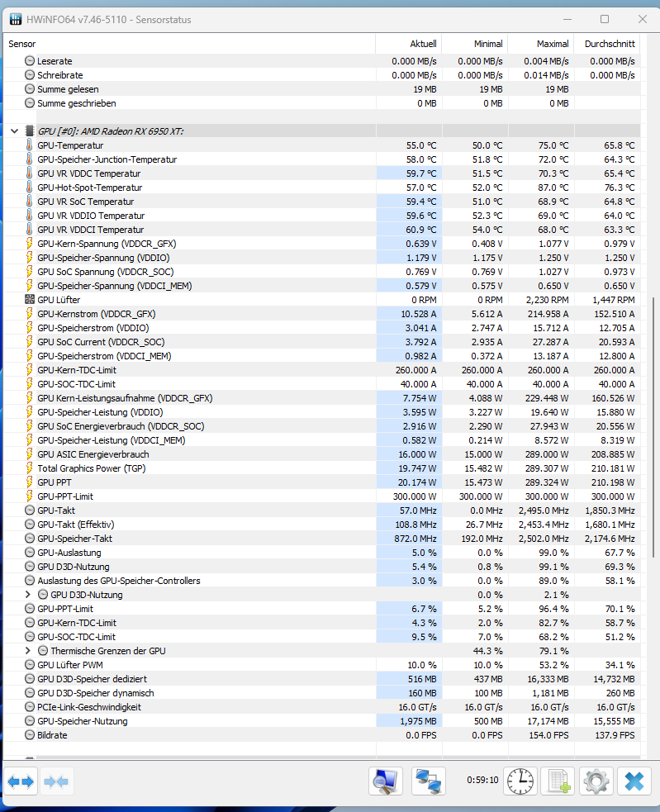Click the HWiNFO64 title bar app icon
Screen dimensions: 660x812
(x=16, y=19)
